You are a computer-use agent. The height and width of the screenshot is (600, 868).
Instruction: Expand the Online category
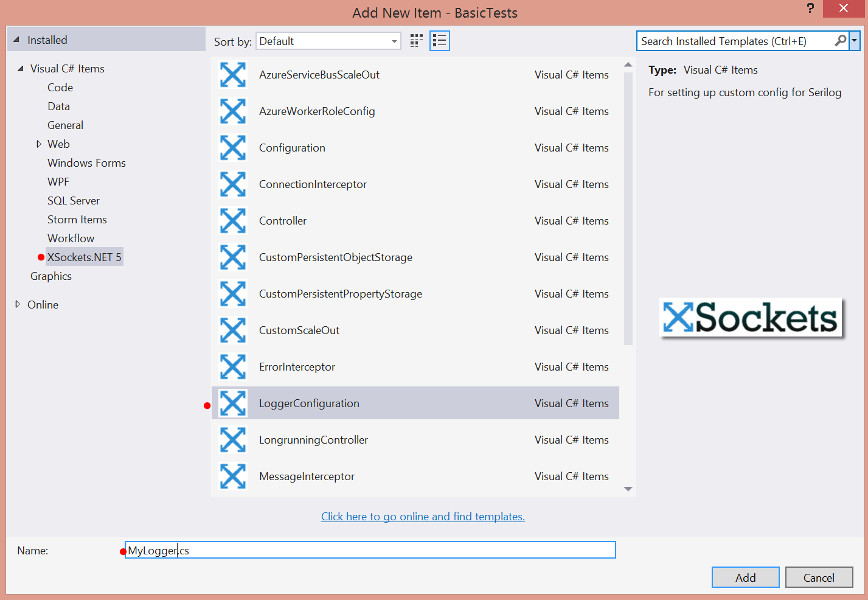(18, 304)
